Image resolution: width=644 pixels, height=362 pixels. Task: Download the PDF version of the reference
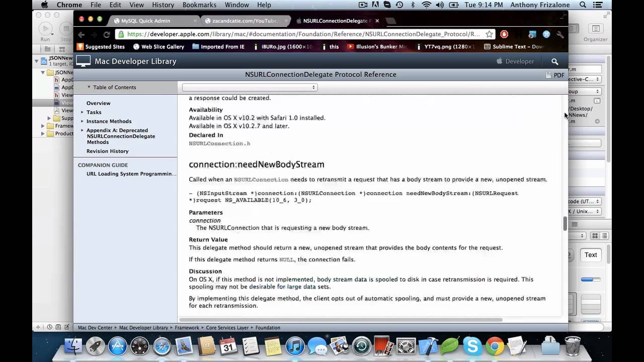click(x=555, y=75)
